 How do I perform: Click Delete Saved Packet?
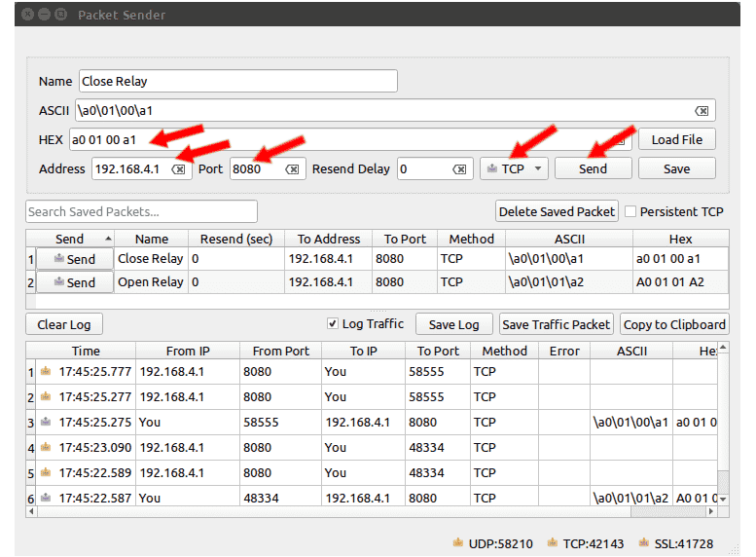(557, 211)
